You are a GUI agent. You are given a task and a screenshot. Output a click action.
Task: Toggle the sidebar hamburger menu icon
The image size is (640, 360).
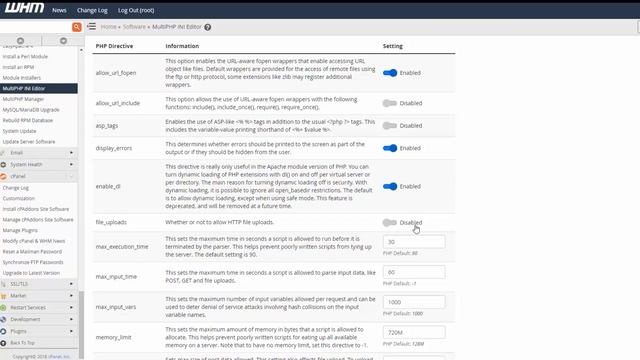point(91,27)
